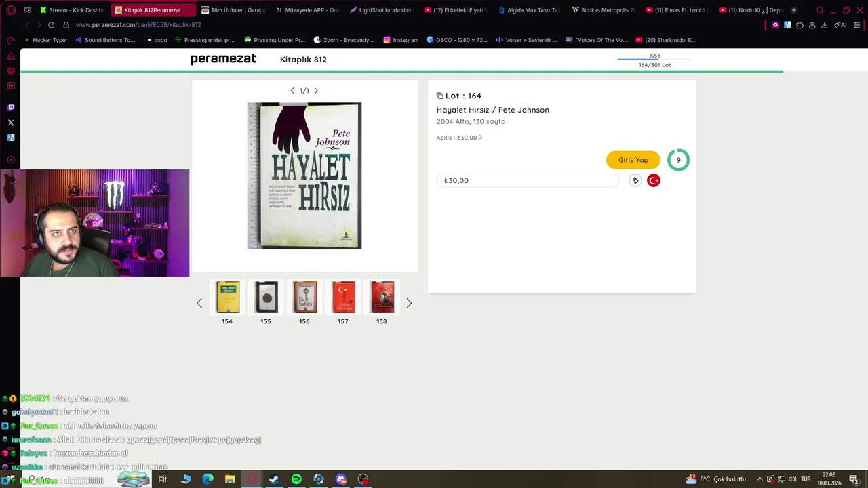This screenshot has width=868, height=488.
Task: Click the Giriş Yap login button
Action: point(633,160)
